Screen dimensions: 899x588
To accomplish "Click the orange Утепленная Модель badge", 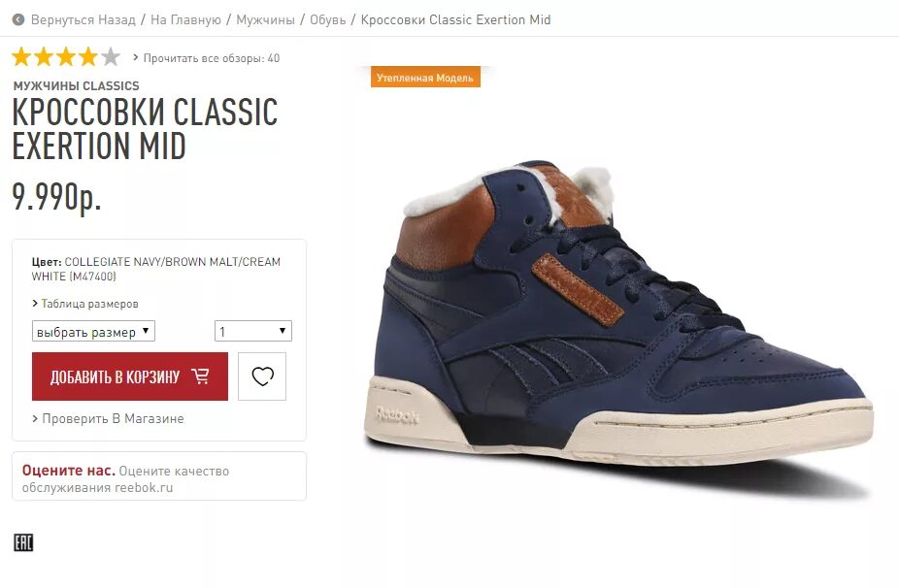I will coord(425,78).
